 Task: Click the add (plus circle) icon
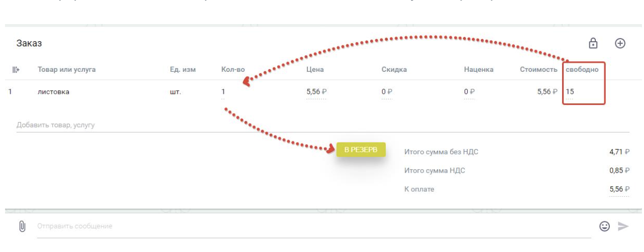click(x=620, y=43)
